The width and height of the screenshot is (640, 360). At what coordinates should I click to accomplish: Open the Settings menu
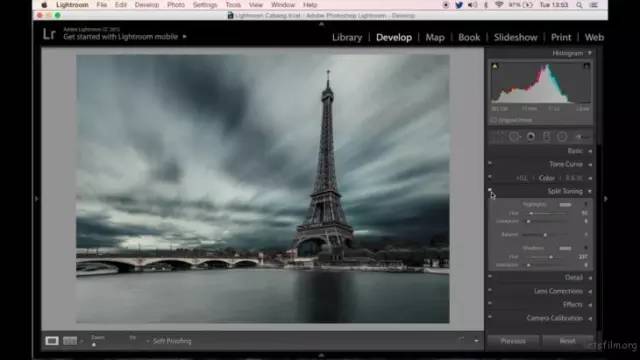[x=205, y=5]
